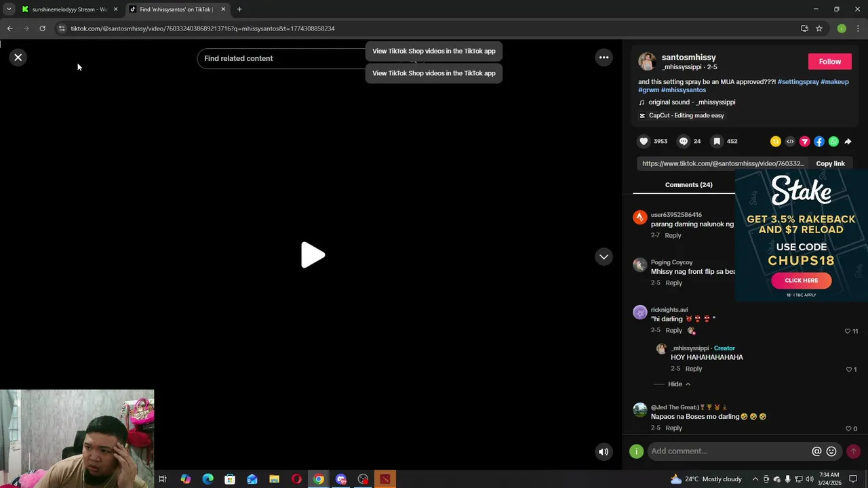Share the video to WhatsApp

click(833, 142)
